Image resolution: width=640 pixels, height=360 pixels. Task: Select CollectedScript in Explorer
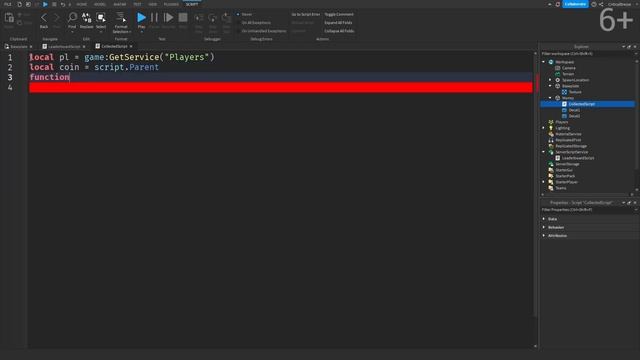[581, 104]
